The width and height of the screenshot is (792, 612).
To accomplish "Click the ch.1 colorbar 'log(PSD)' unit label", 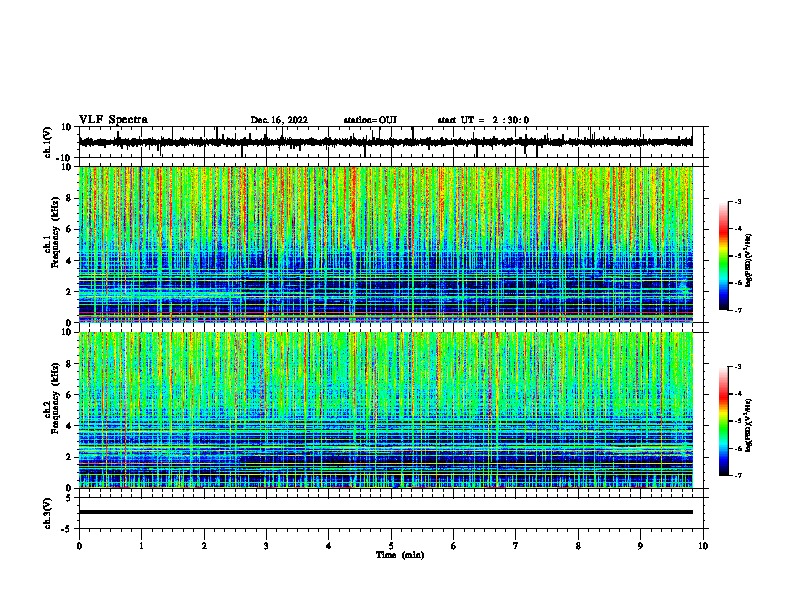I will [748, 260].
